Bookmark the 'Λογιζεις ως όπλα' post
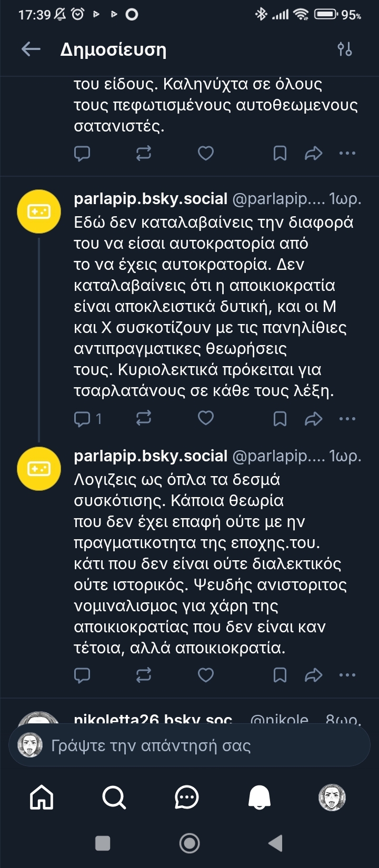The height and width of the screenshot is (868, 379). click(x=280, y=675)
